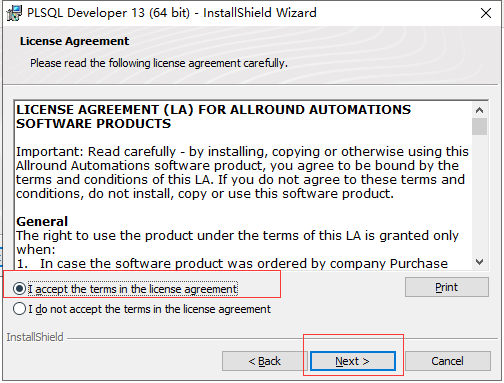Click the scrollbar track below the thumb
This screenshot has width=504, height=383.
479,195
